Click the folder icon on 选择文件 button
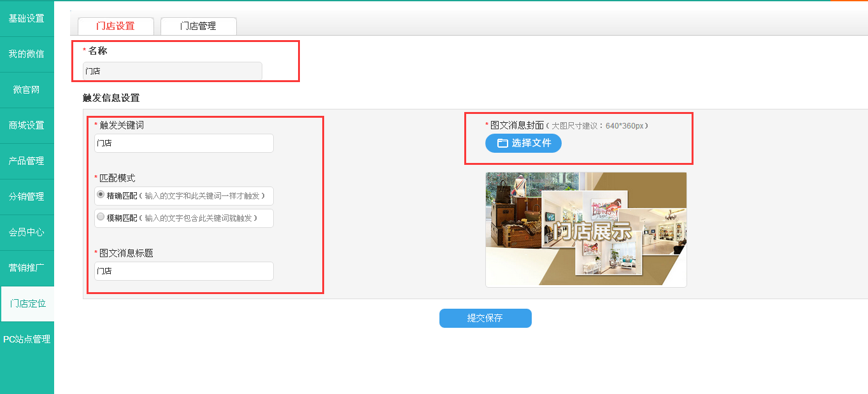Screen dimensions: 868x394 (x=502, y=143)
